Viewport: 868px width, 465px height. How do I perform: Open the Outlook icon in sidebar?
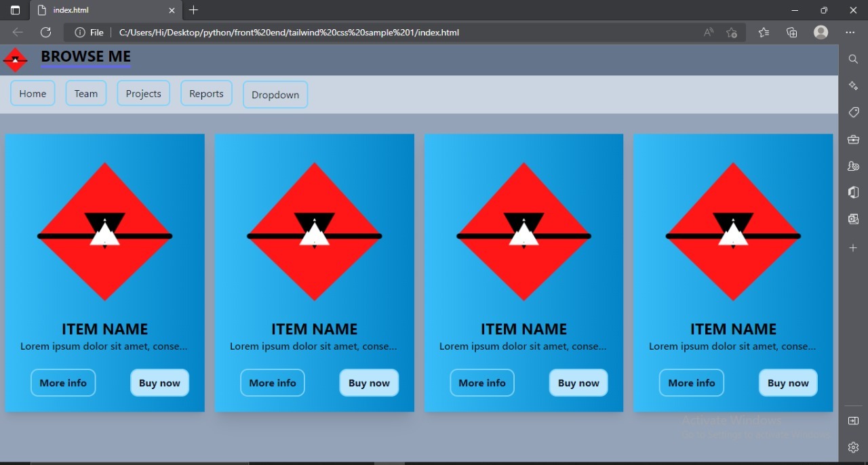coord(854,219)
